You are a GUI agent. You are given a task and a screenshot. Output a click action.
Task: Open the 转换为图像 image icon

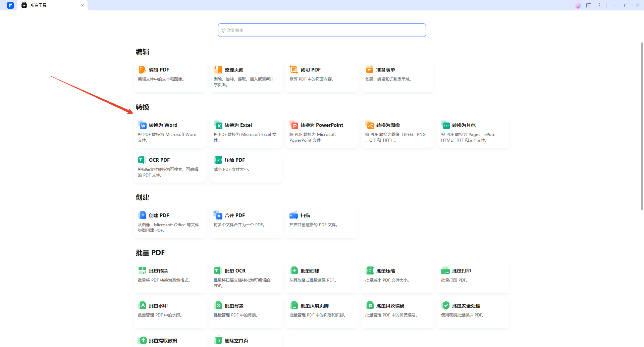370,125
